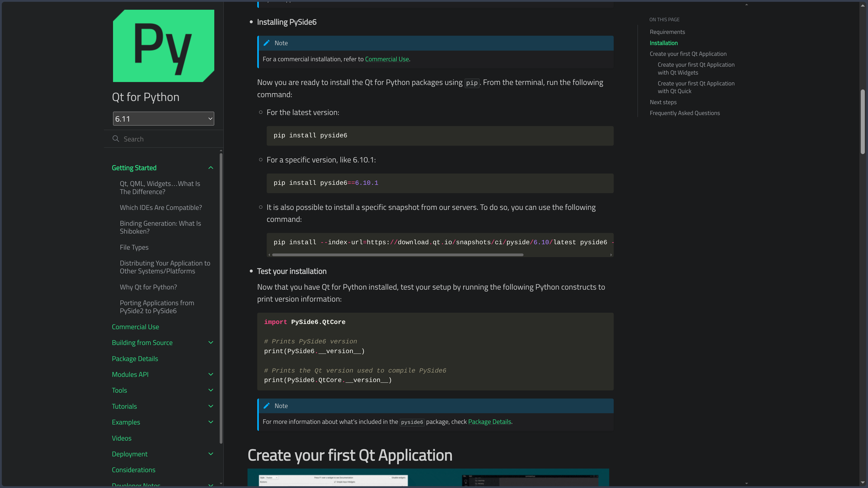The image size is (868, 488).
Task: Jump to Installation in On This Page
Action: point(663,43)
